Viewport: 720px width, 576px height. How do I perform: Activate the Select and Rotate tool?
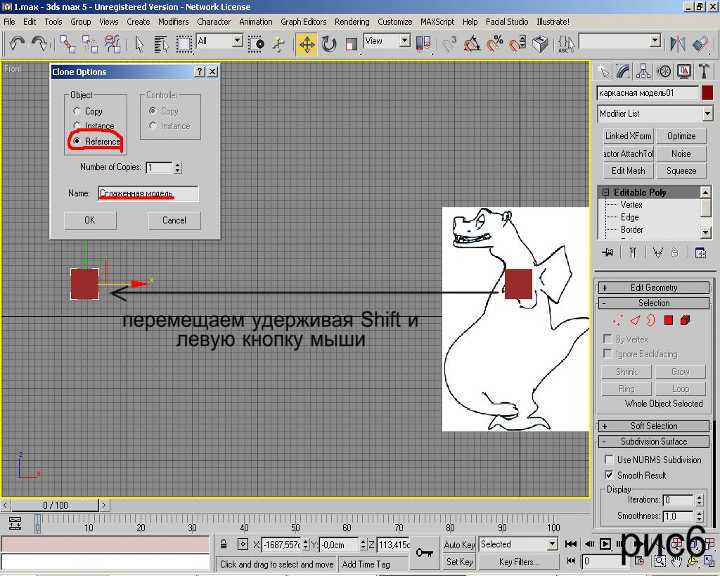point(328,43)
